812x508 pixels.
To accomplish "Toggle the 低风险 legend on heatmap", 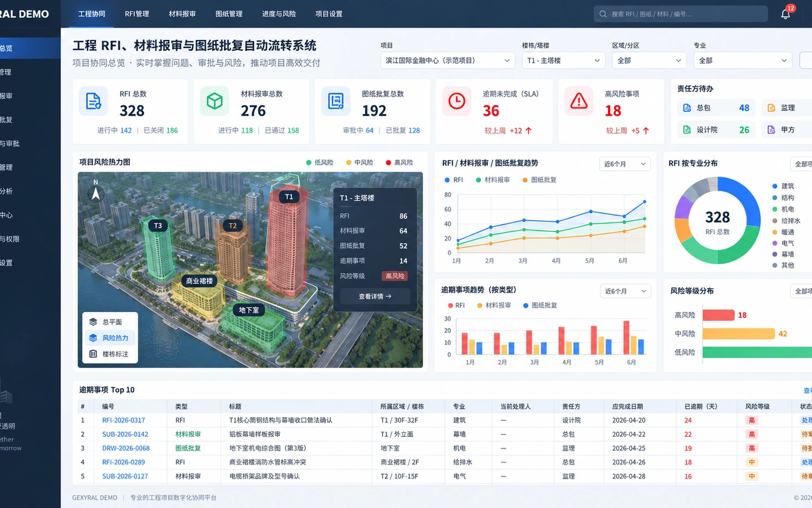I will [x=320, y=163].
